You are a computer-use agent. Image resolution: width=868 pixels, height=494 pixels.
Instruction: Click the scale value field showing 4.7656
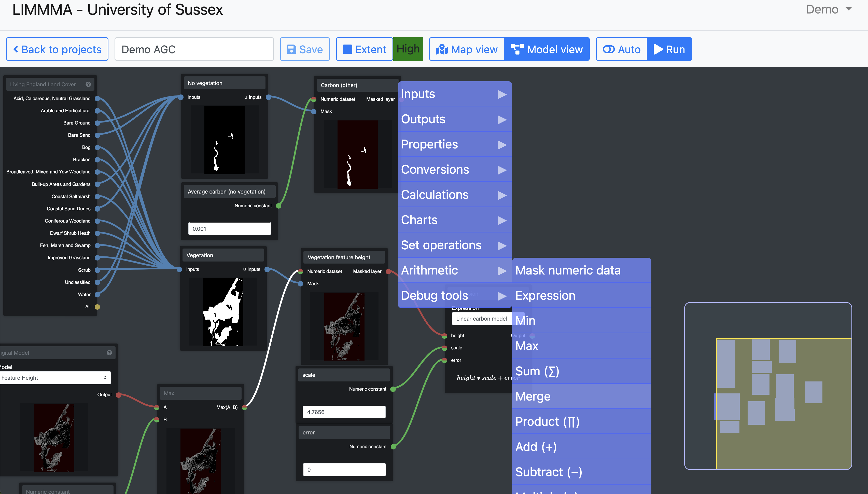tap(344, 412)
